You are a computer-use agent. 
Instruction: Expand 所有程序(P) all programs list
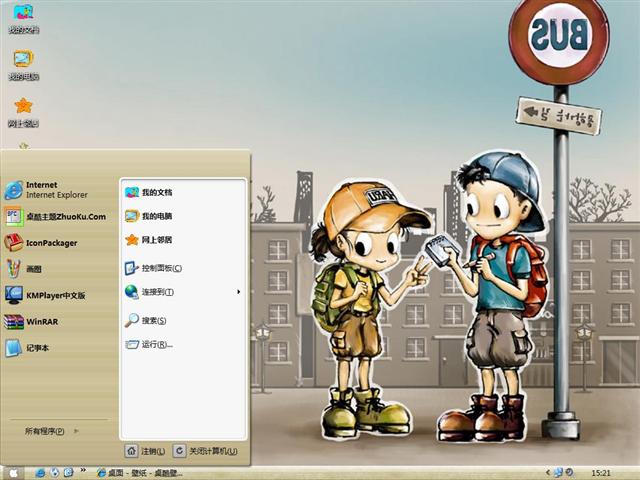tap(51, 431)
